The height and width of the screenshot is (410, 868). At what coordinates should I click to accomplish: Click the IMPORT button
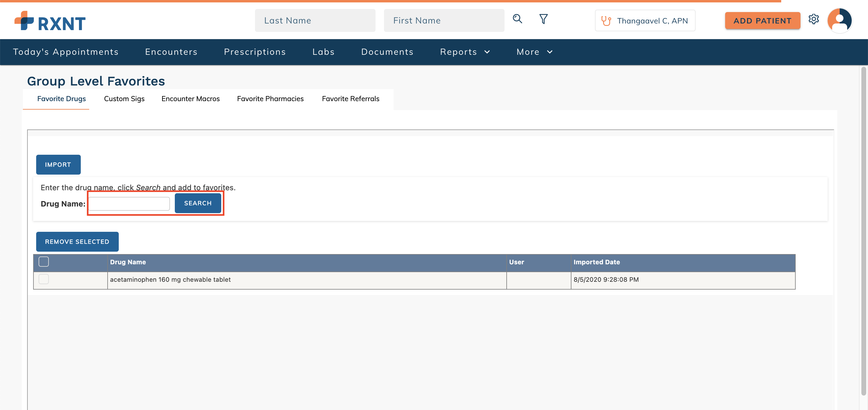(x=58, y=165)
